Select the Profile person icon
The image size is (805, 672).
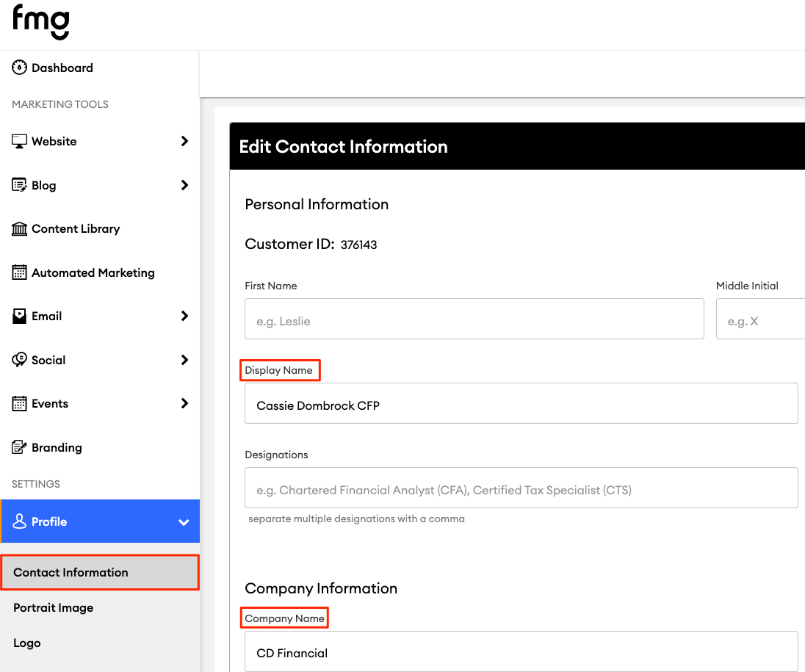click(x=18, y=521)
